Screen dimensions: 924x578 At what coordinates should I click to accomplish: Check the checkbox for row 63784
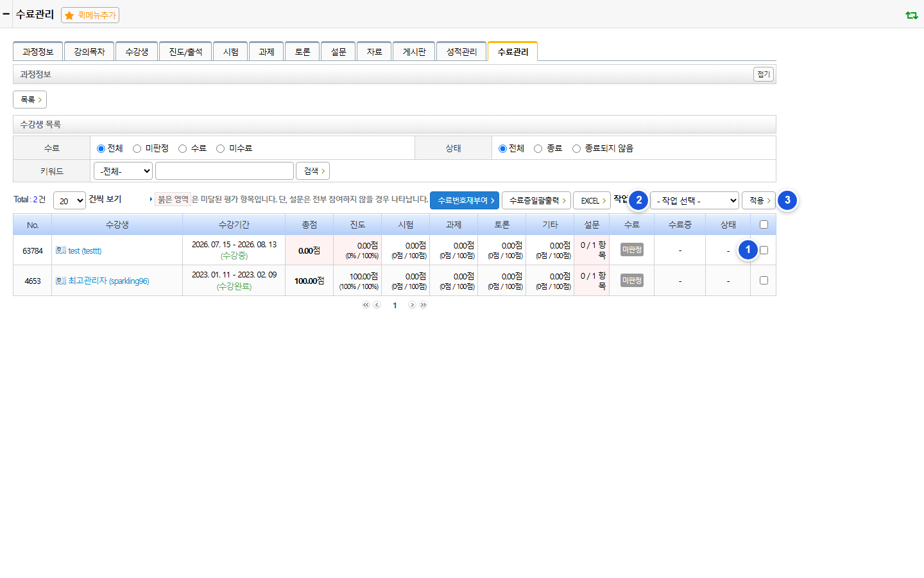pyautogui.click(x=764, y=250)
